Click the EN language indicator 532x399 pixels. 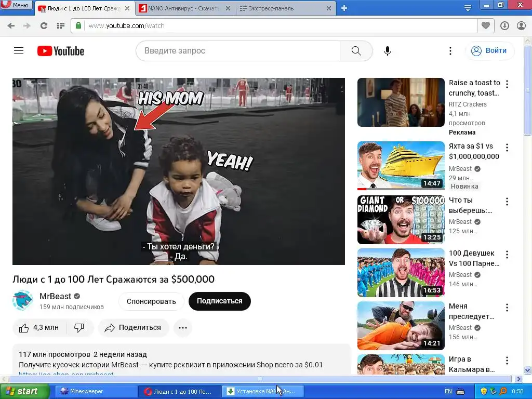(448, 391)
